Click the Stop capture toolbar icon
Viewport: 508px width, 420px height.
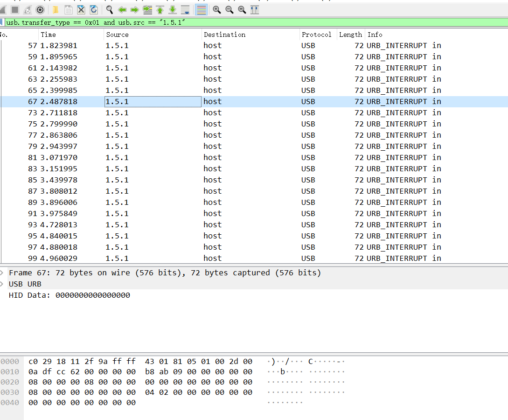(15, 9)
